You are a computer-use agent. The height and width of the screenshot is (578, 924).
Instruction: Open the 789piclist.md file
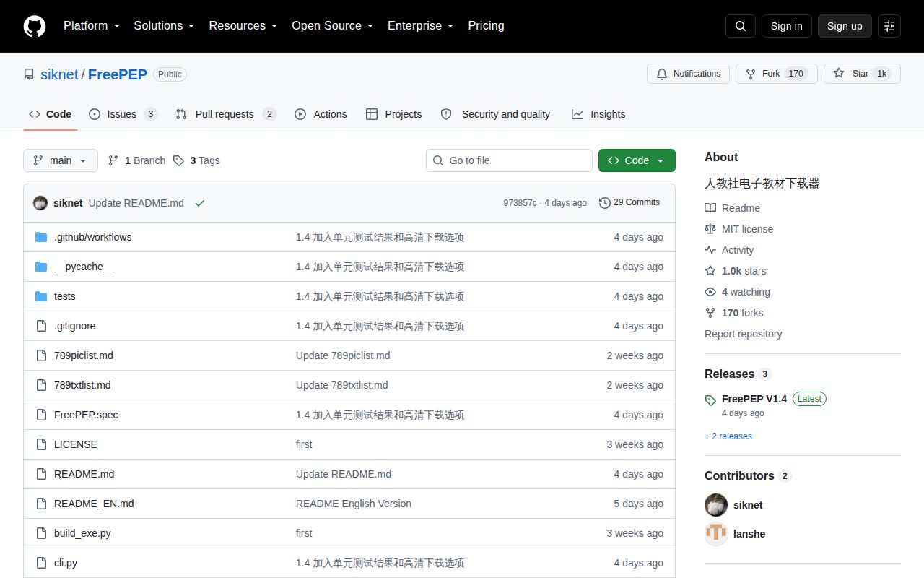tap(84, 355)
